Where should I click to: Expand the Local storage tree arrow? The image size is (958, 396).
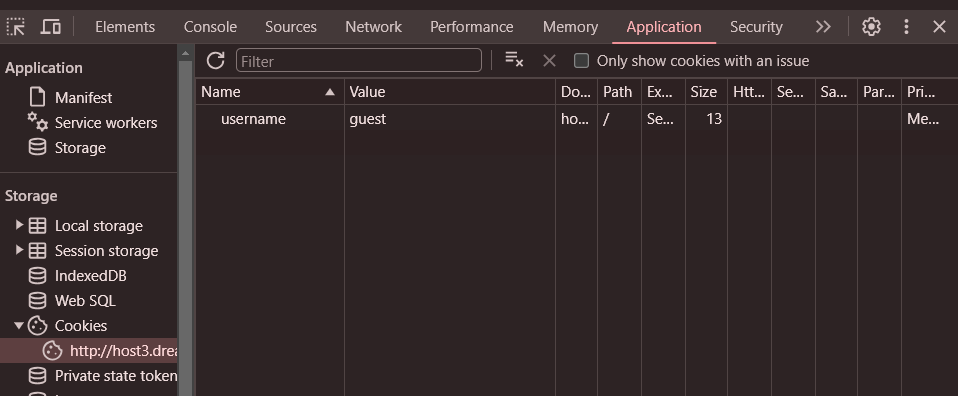[x=19, y=226]
